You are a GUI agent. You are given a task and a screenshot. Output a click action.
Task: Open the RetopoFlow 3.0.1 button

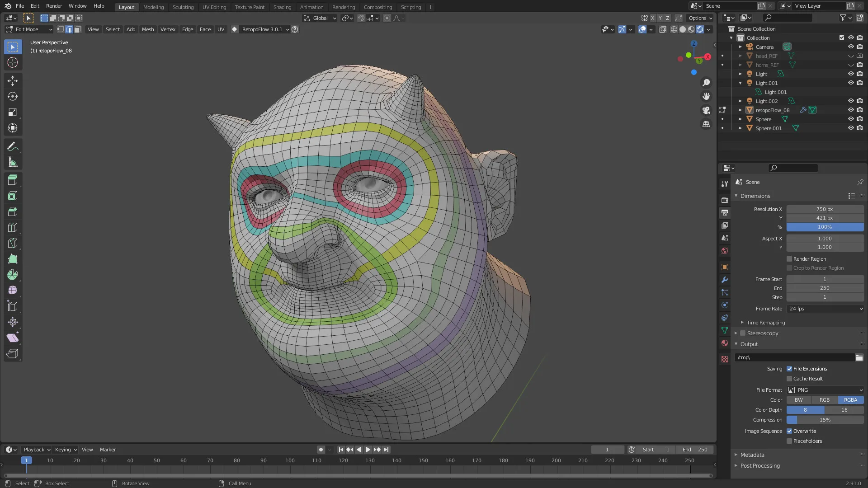point(262,29)
